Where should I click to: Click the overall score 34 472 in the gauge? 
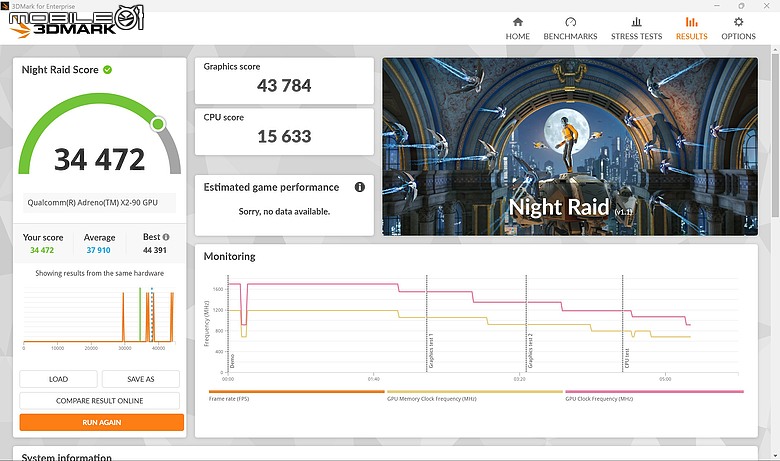99,160
